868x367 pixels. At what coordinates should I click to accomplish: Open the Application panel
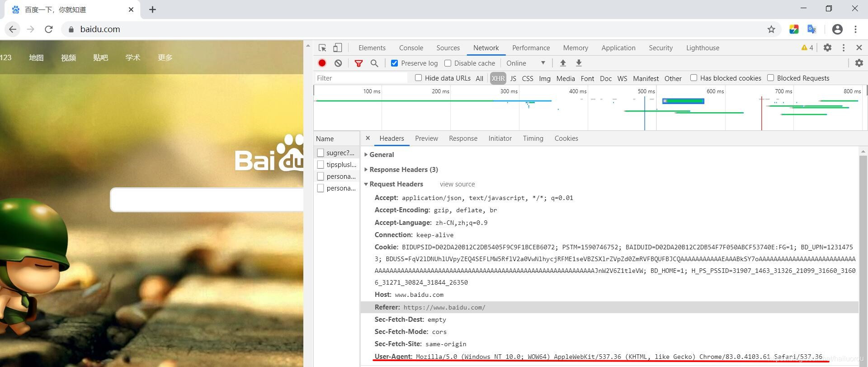tap(618, 48)
